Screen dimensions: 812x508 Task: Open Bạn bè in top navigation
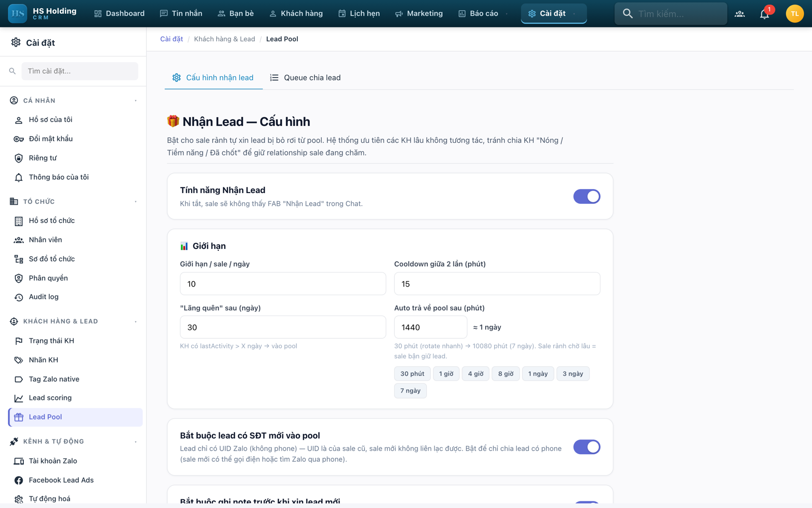point(235,14)
